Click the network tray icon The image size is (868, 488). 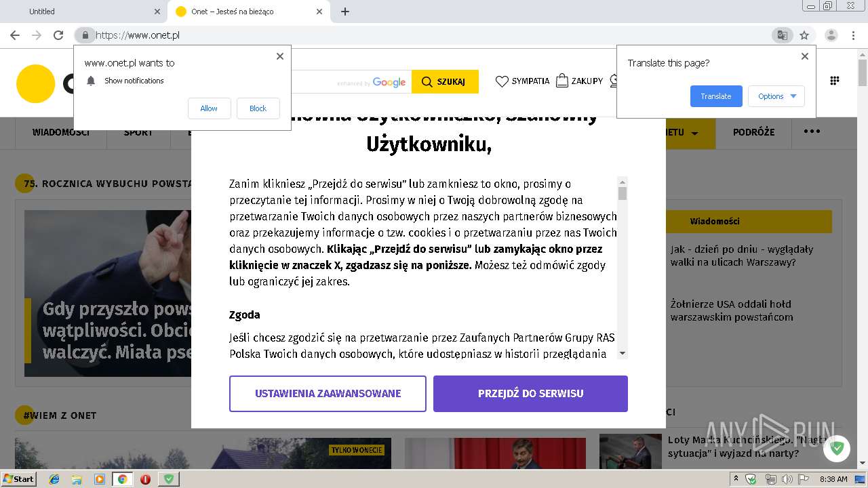point(770,479)
